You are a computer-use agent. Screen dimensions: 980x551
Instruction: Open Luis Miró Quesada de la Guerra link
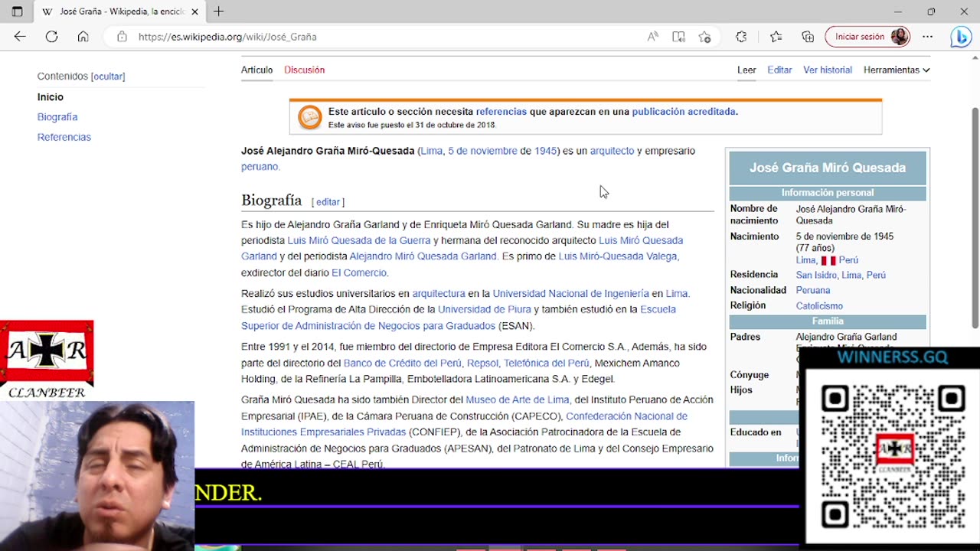pyautogui.click(x=359, y=240)
